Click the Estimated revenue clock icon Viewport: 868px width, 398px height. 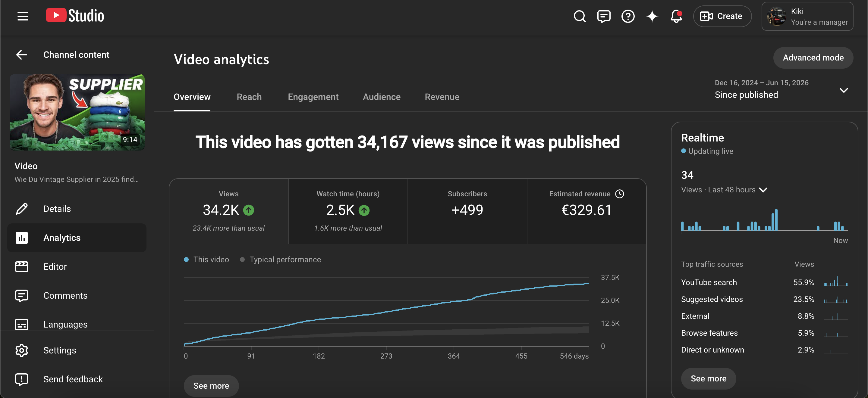tap(620, 194)
